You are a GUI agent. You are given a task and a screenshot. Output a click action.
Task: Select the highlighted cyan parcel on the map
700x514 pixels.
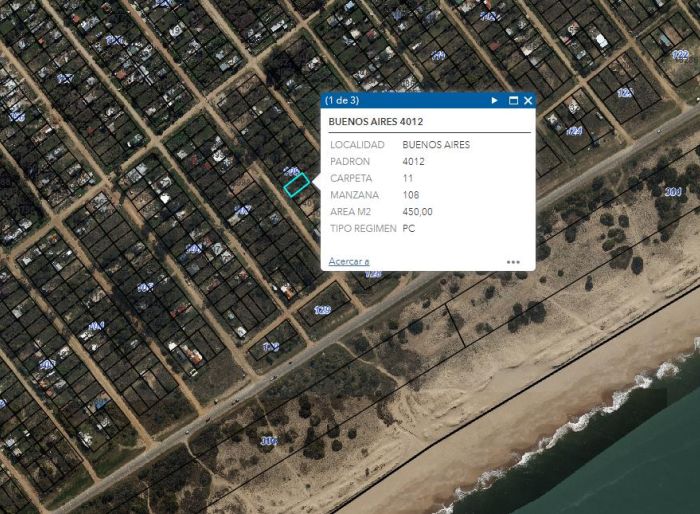tap(296, 184)
